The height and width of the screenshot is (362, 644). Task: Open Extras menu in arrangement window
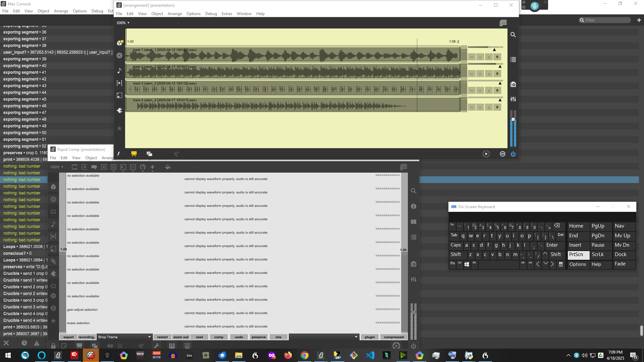(227, 14)
